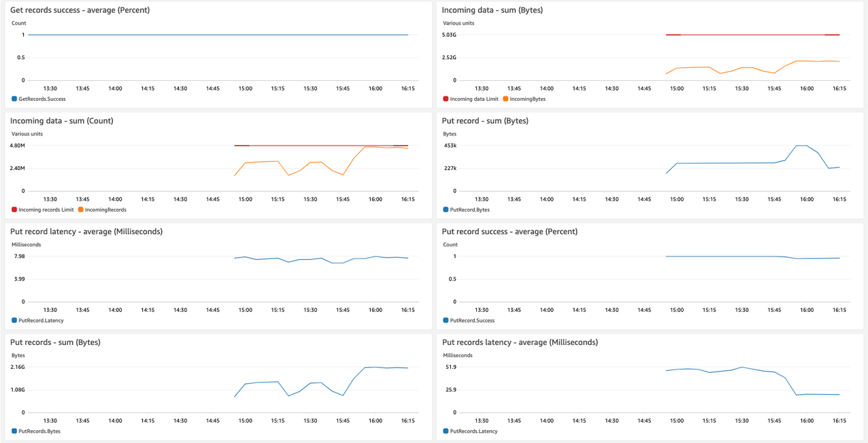Click the red limit line in Incoming data (Count)
868x443 pixels.
click(x=321, y=146)
